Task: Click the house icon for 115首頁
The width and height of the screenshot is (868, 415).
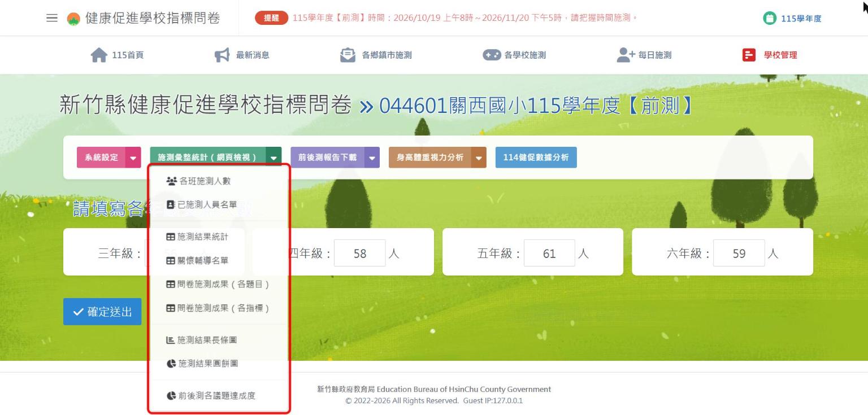Action: (x=99, y=55)
